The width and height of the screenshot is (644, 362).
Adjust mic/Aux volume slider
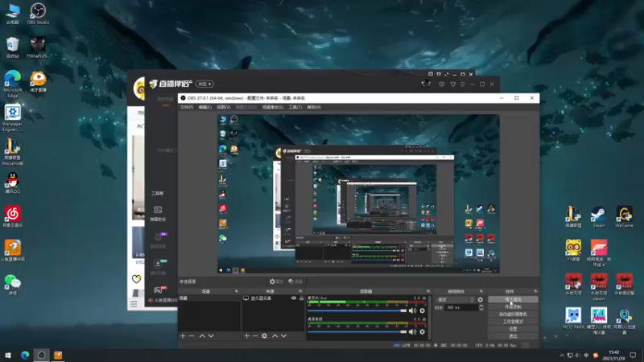pyautogui.click(x=357, y=311)
